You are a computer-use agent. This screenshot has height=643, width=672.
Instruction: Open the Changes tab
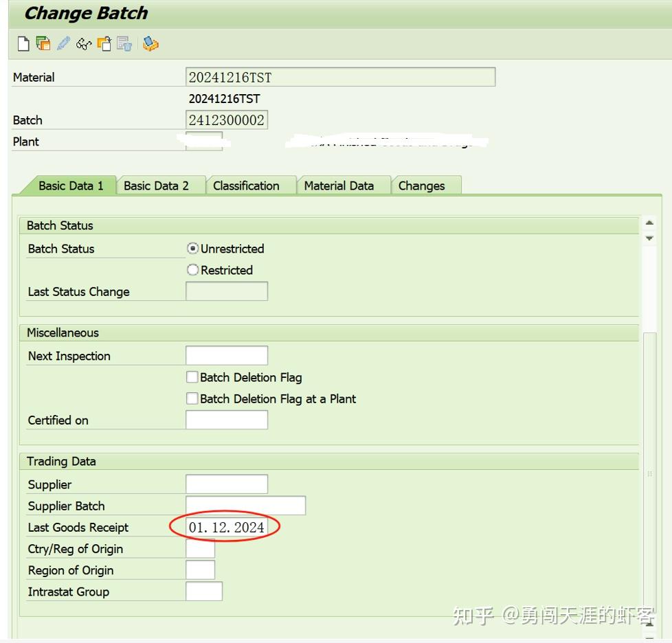[x=425, y=185]
